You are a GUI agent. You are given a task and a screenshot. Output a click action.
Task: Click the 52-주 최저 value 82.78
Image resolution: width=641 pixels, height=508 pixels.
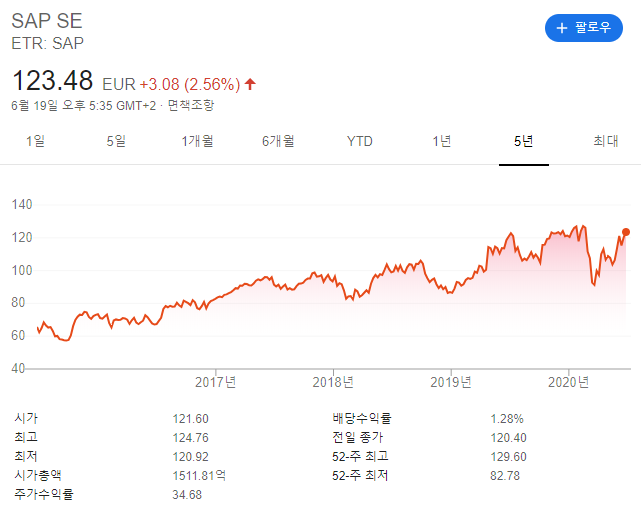coord(505,476)
